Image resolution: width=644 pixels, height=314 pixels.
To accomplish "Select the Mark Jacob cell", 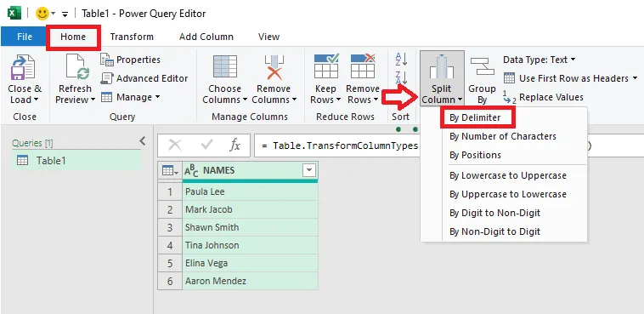I will (x=250, y=209).
